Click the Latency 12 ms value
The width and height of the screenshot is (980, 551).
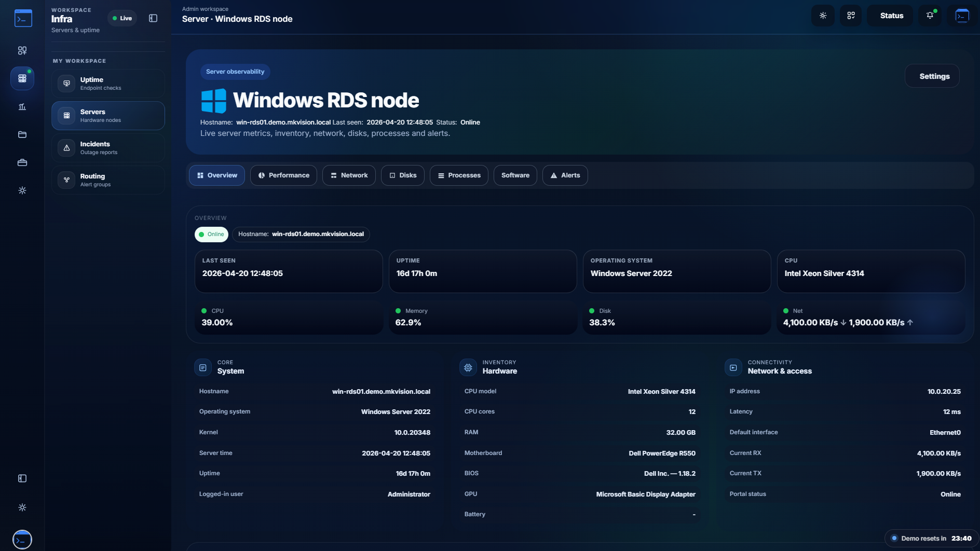(952, 412)
